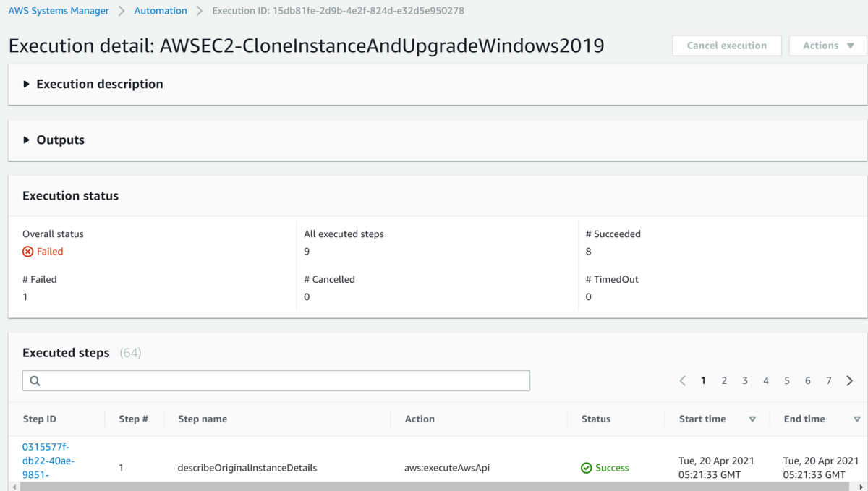Click the # Cancelled label

[x=329, y=279]
